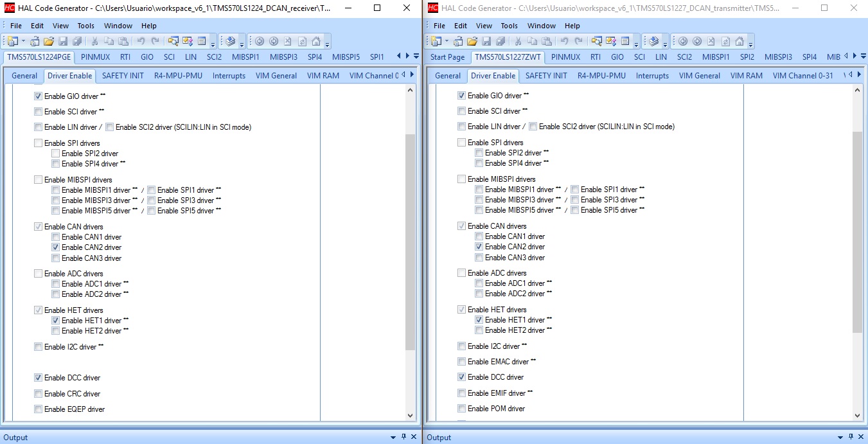
Task: Click Open folder icon in receiver window
Action: click(x=49, y=41)
